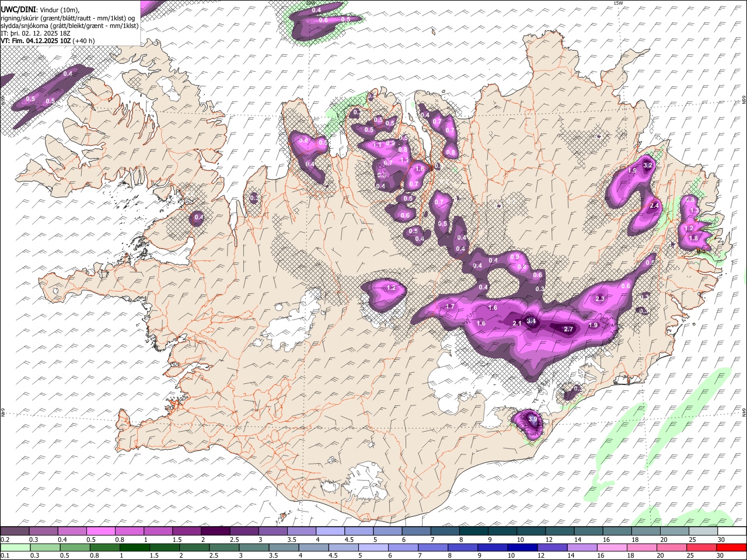
Task: Click the '10' label on the upper legend scale
Action: (520, 540)
